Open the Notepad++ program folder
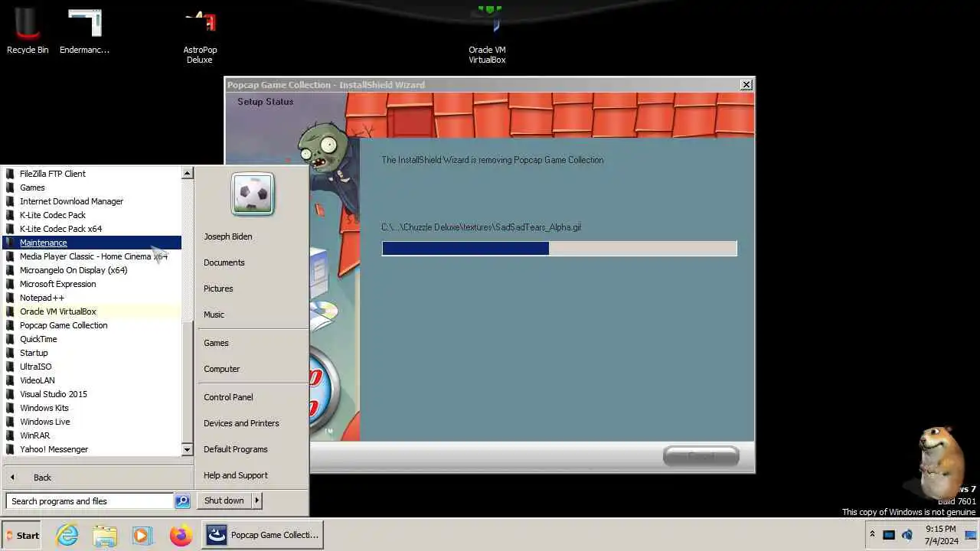The image size is (980, 551). (x=93, y=298)
